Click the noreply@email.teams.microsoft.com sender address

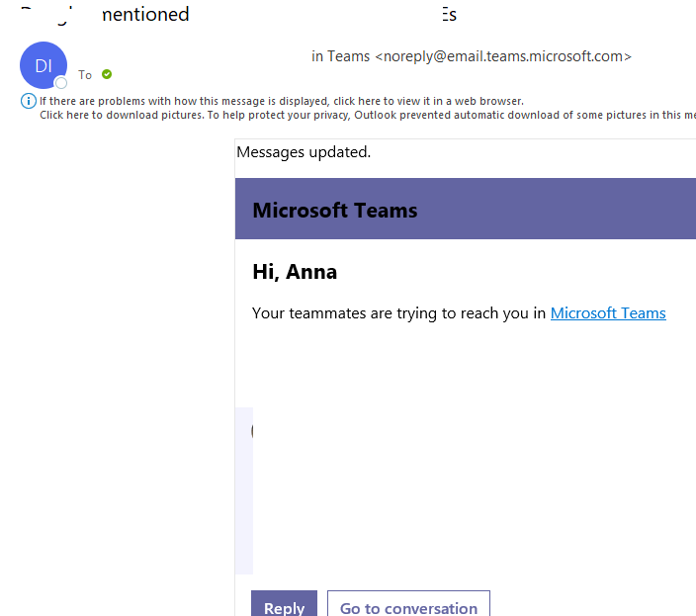tap(503, 56)
